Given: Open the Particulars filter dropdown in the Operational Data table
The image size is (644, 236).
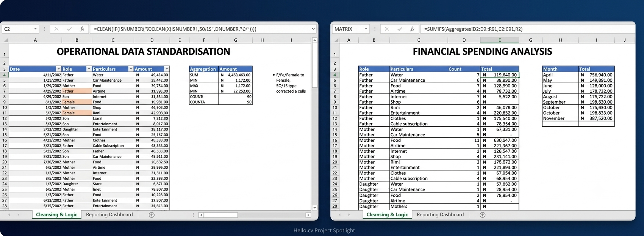Looking at the screenshot, I should click(x=131, y=69).
